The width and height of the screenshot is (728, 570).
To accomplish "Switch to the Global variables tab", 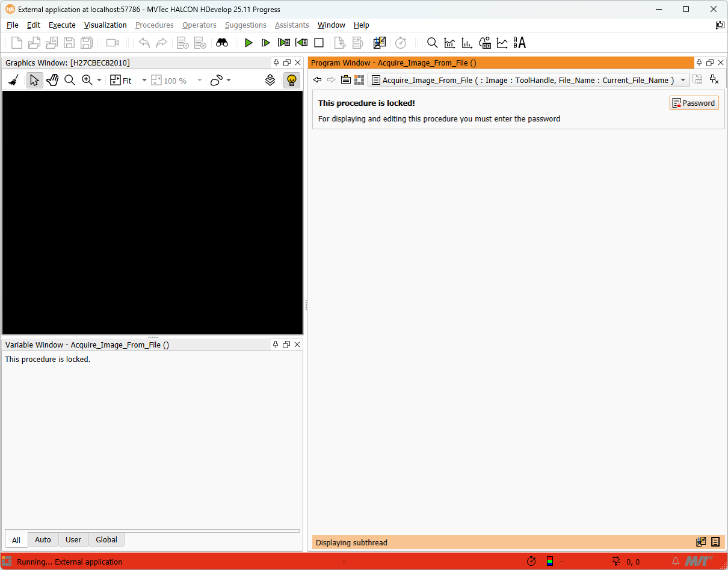I will (106, 539).
